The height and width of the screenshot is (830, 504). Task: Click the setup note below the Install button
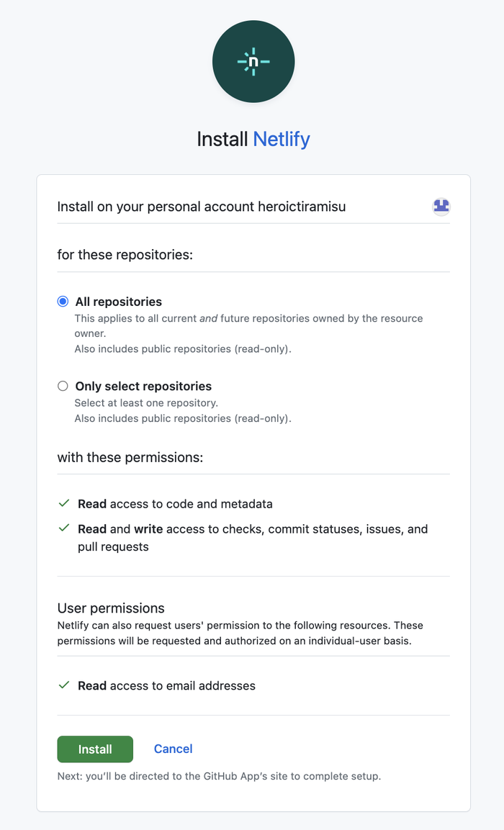219,776
